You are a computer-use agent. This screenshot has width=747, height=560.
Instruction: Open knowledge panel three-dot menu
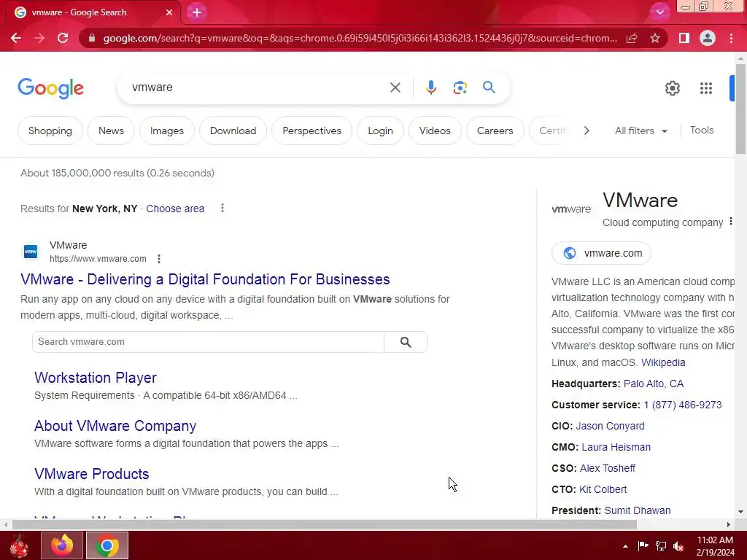pos(730,222)
